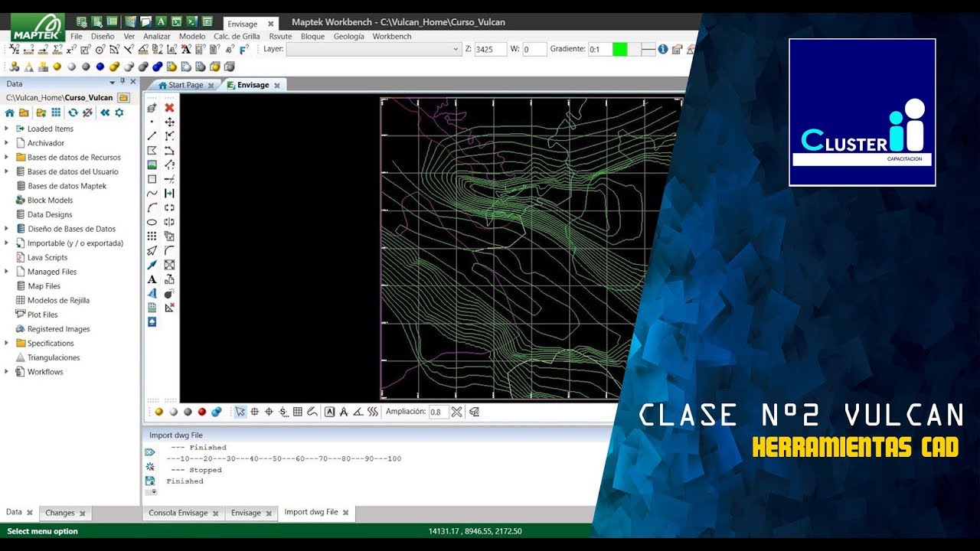Click the collapse-all double arrow in the Data panel
This screenshot has width=980, height=551.
tap(105, 112)
